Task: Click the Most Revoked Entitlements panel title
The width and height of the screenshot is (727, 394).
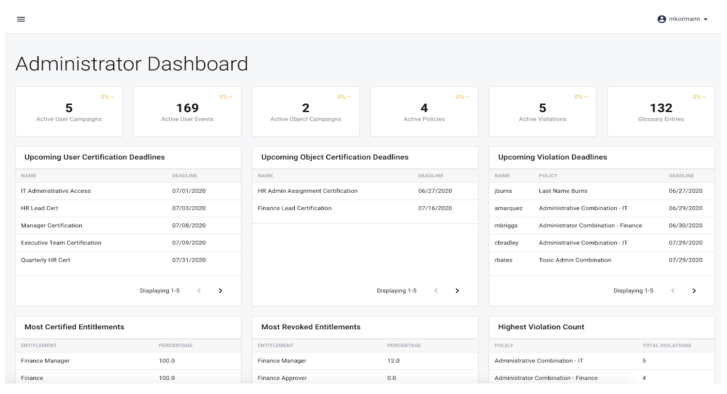Action: [x=311, y=327]
